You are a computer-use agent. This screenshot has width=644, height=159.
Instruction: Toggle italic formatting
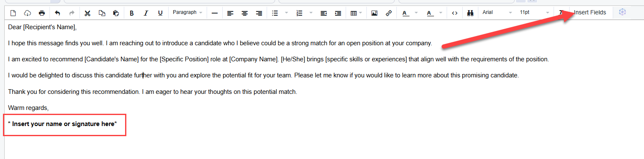[x=146, y=13]
